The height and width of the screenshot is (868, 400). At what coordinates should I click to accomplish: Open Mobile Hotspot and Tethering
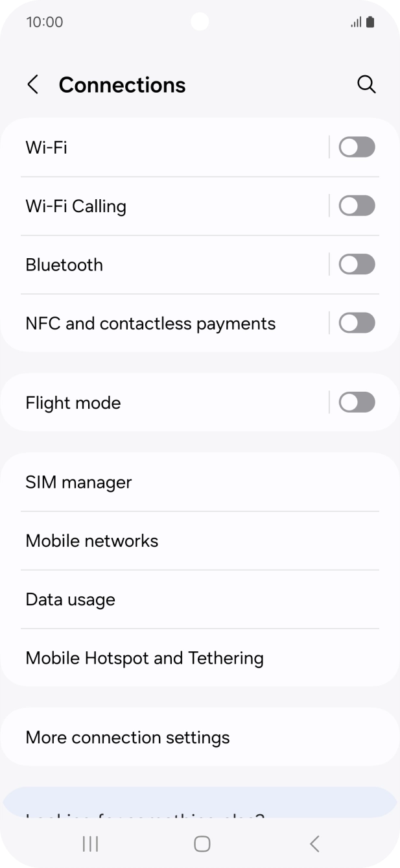pyautogui.click(x=144, y=658)
